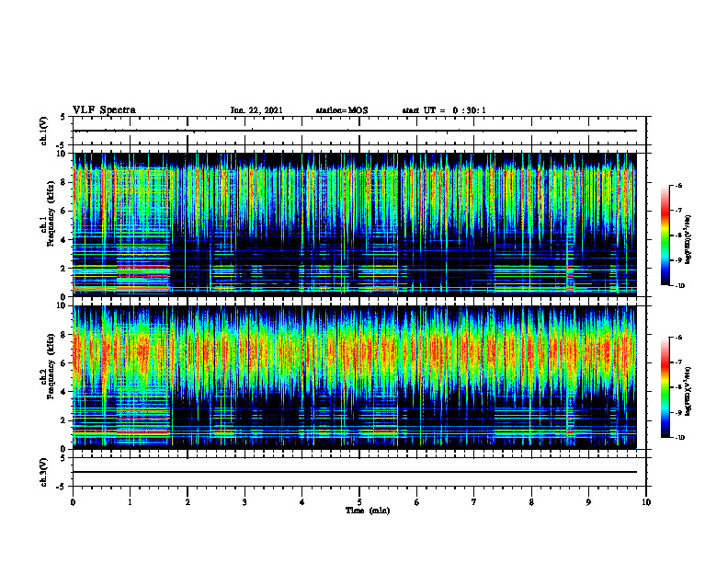Click the "2" kHz tick on ch.1 axis
This screenshot has width=728, height=563.
64,269
